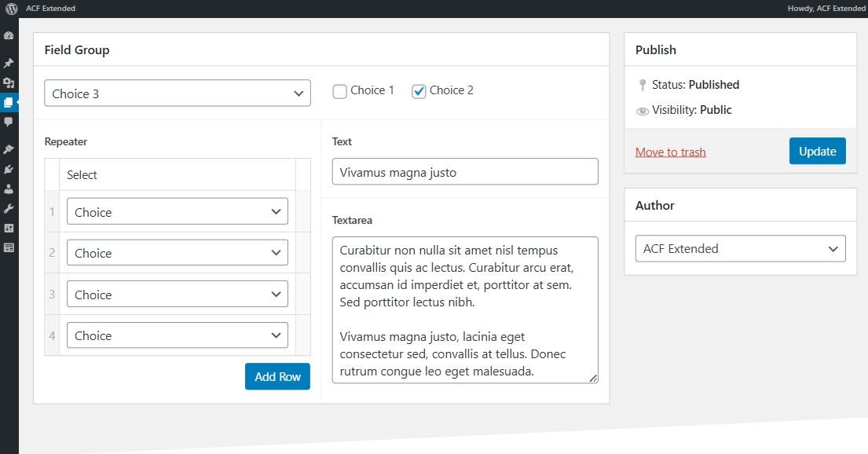
Task: Check the Choice 1 checkbox
Action: pos(339,91)
